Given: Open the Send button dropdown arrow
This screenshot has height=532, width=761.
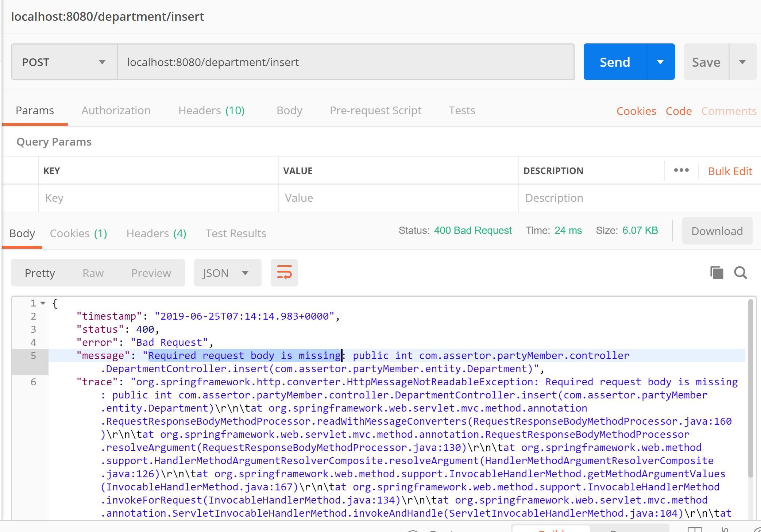Looking at the screenshot, I should click(x=660, y=62).
